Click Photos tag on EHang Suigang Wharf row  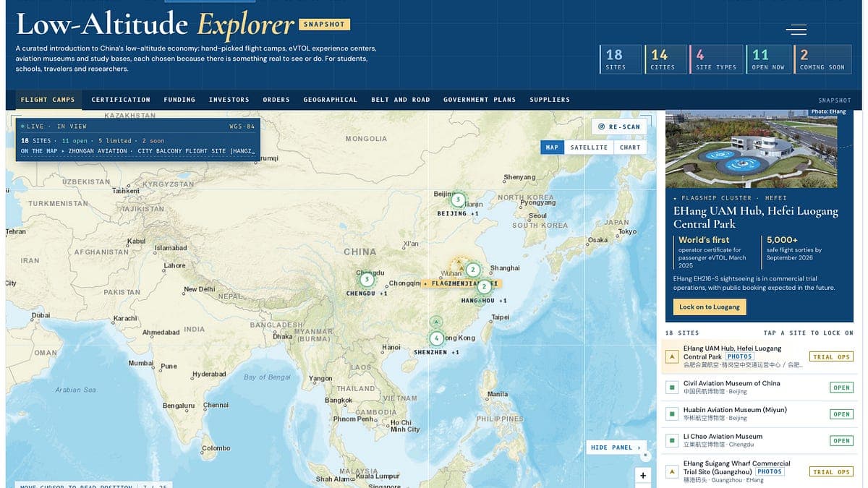pos(770,471)
